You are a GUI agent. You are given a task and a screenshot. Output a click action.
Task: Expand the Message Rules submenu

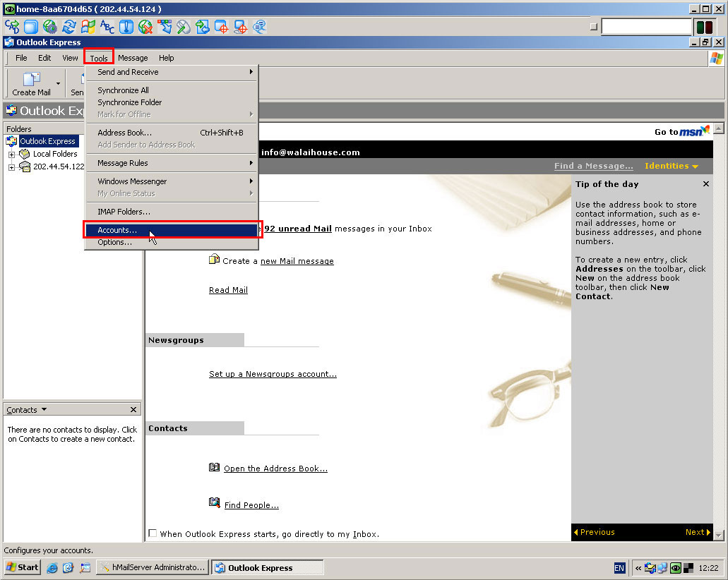click(x=172, y=163)
